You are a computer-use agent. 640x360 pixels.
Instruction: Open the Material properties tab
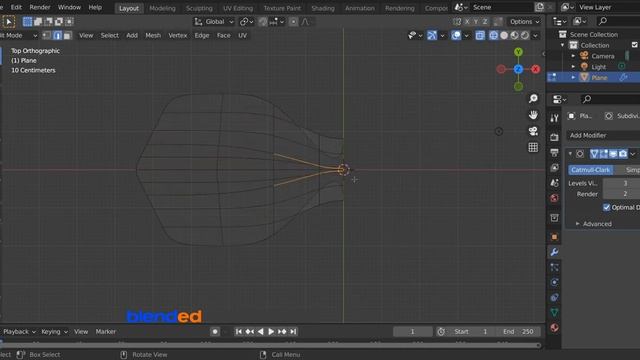pos(554,328)
